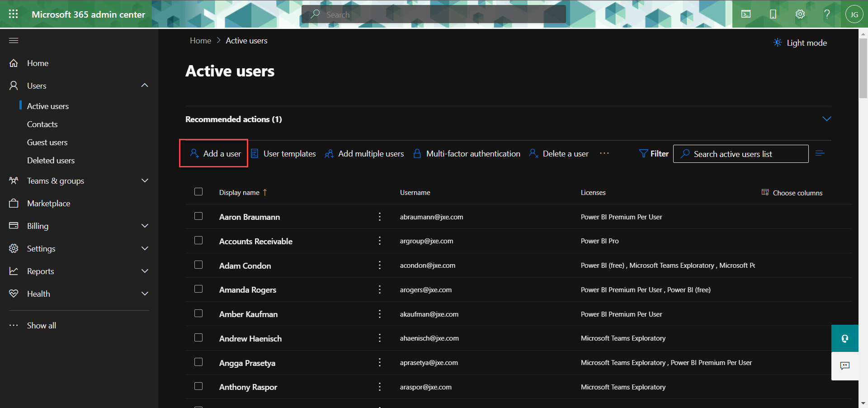Open the JG account avatar
Screen dimensions: 868x408
click(854, 14)
